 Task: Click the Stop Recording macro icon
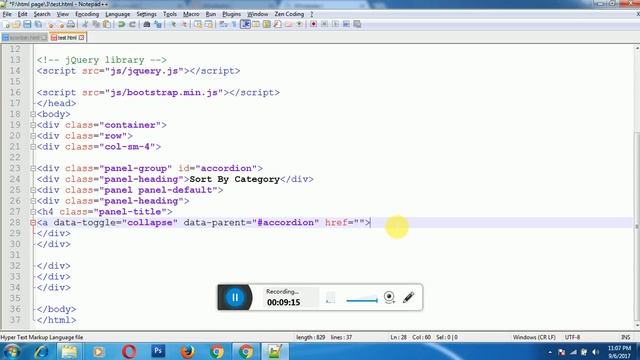pyautogui.click(x=324, y=24)
